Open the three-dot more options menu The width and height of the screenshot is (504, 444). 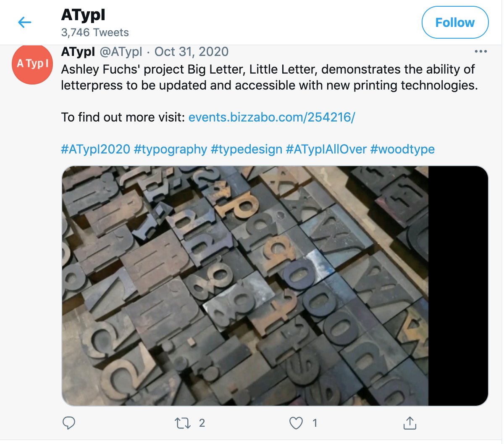click(x=480, y=51)
